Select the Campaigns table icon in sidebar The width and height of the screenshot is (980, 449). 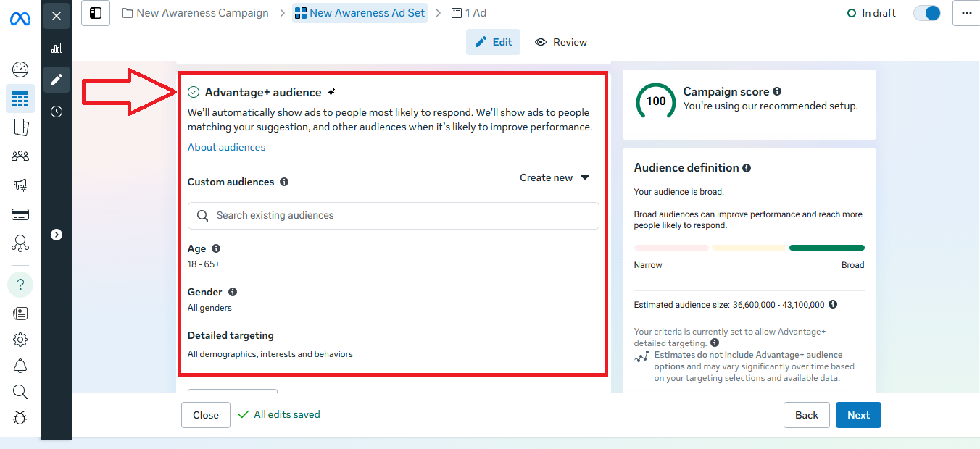[x=20, y=98]
